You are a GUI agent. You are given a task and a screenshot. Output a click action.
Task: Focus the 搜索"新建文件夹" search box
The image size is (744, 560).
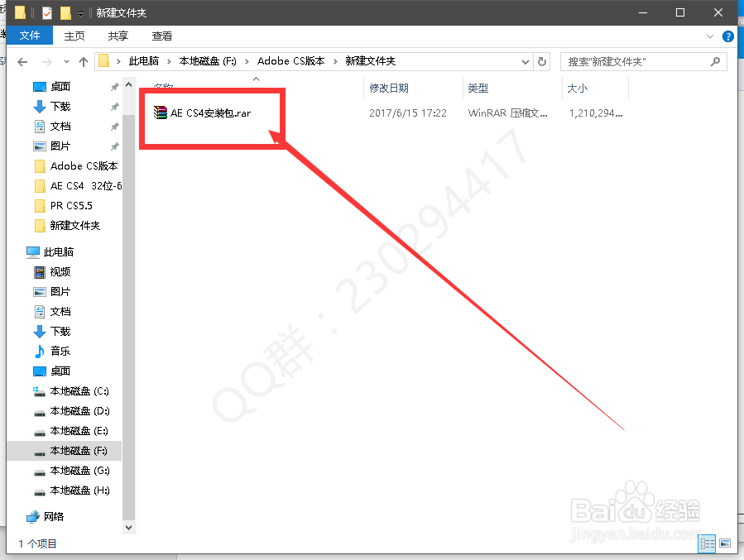click(643, 62)
